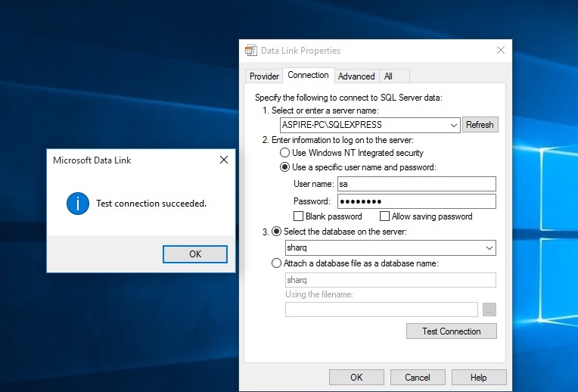Select the Connection tab

point(308,75)
